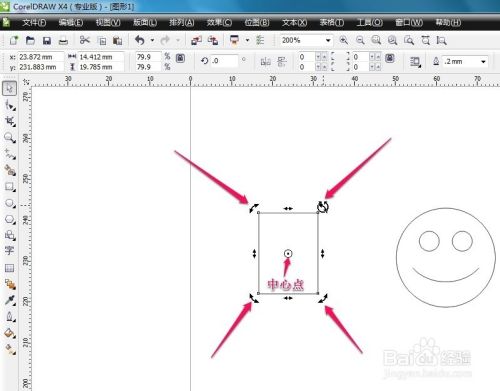Open the undo history dropdown arrow
Image resolution: width=500 pixels, height=391 pixels.
coord(152,40)
